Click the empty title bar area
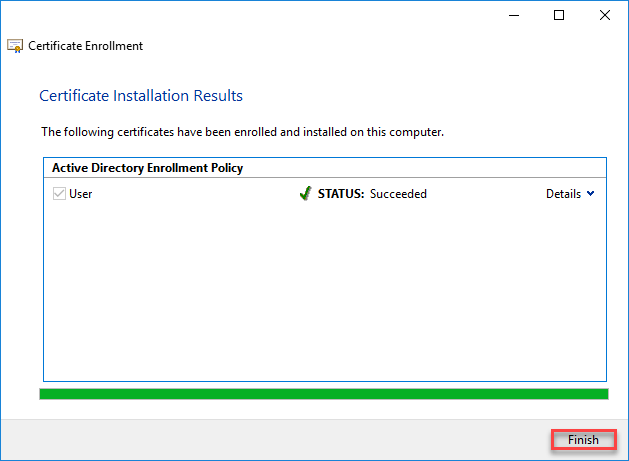The height and width of the screenshot is (461, 629). 250,15
